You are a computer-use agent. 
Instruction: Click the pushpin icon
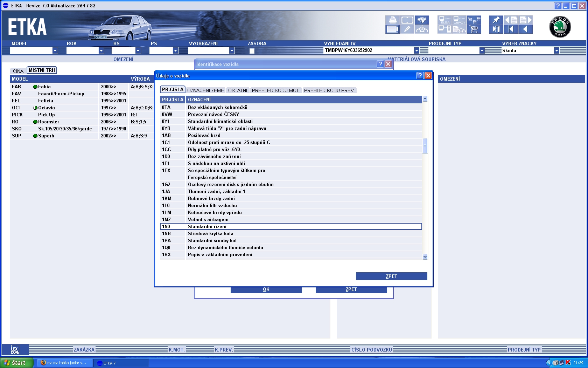click(496, 20)
